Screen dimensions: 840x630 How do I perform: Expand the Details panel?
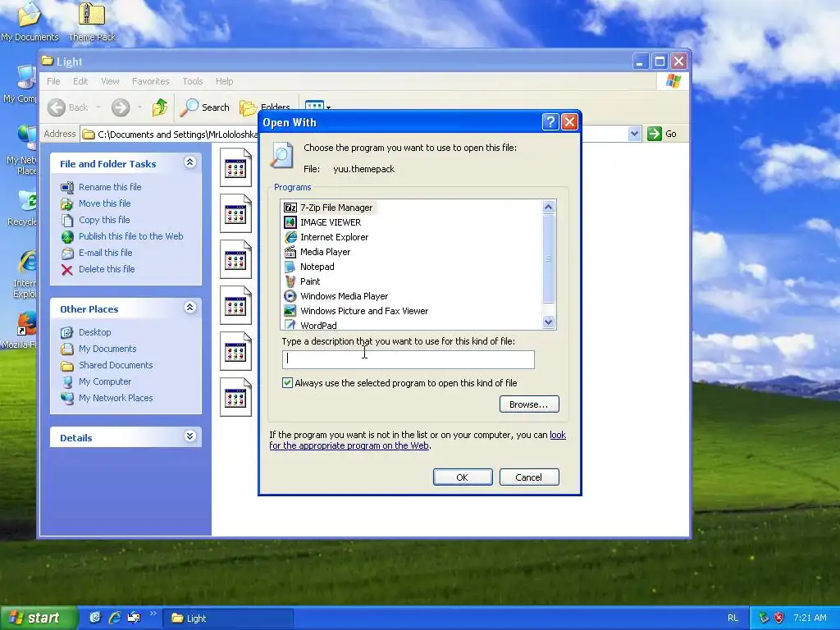(189, 436)
